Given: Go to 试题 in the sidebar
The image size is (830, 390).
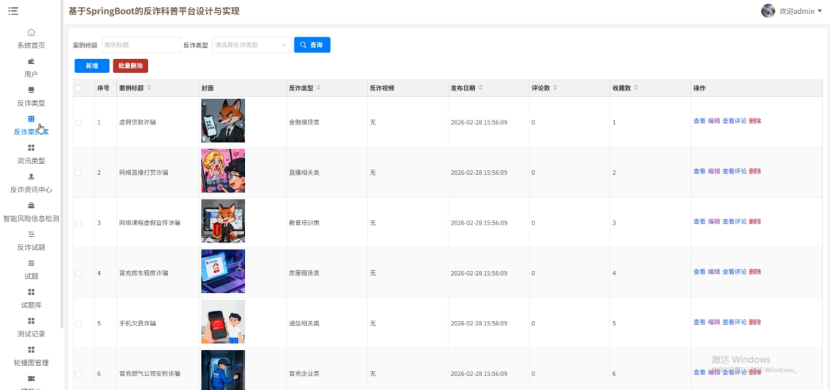Looking at the screenshot, I should 31,276.
